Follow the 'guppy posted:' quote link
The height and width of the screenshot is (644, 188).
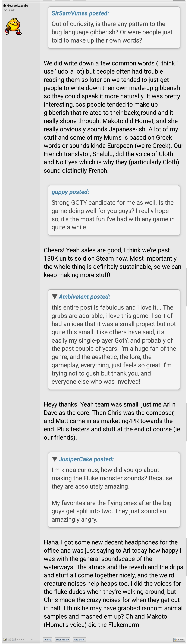point(70,192)
